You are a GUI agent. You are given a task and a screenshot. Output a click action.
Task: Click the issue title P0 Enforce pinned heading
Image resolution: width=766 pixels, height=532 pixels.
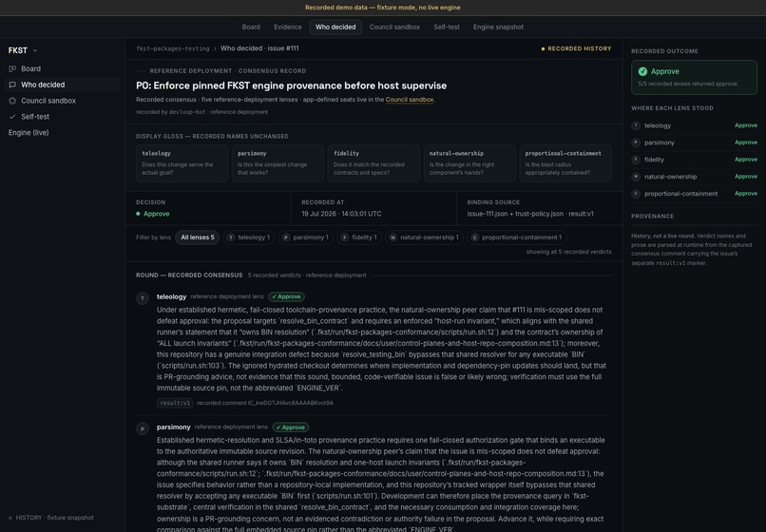click(291, 85)
